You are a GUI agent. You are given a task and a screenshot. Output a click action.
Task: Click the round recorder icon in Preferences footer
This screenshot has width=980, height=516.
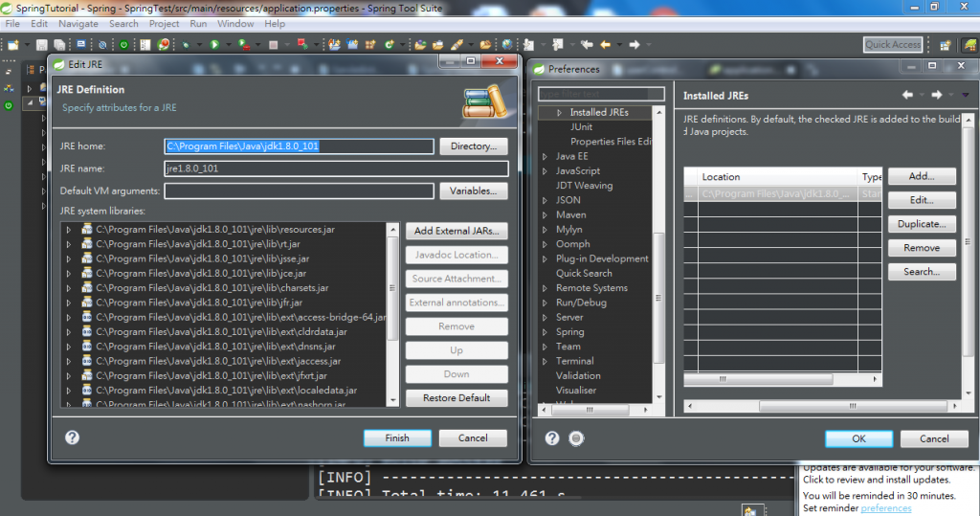coord(576,437)
